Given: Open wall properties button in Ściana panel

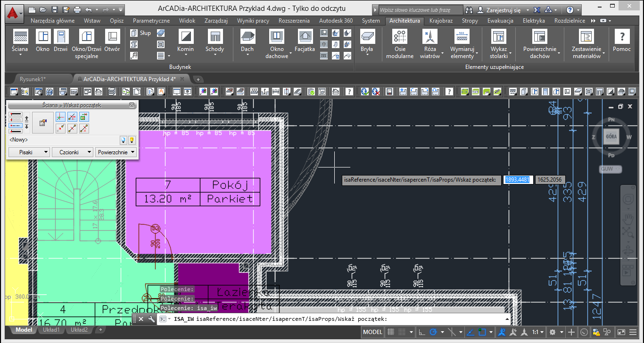Looking at the screenshot, I should tap(42, 123).
